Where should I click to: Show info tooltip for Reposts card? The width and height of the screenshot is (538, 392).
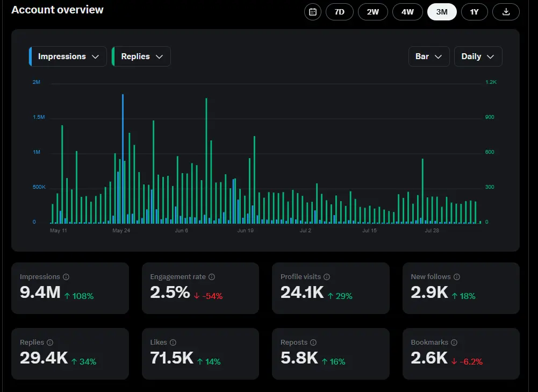[x=313, y=342]
